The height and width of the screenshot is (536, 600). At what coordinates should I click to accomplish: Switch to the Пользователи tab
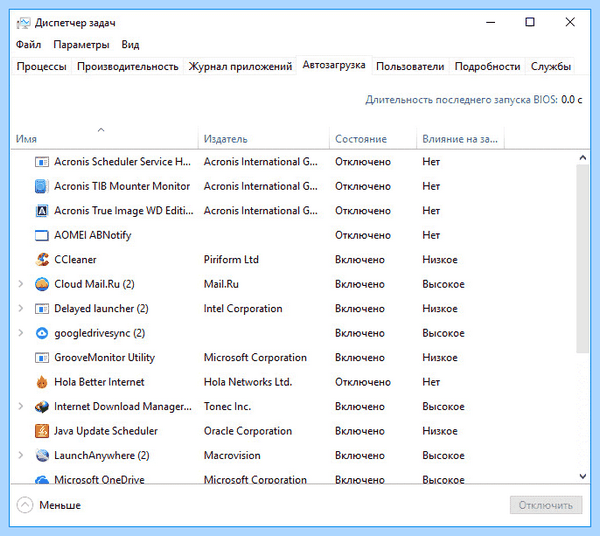coord(410,67)
